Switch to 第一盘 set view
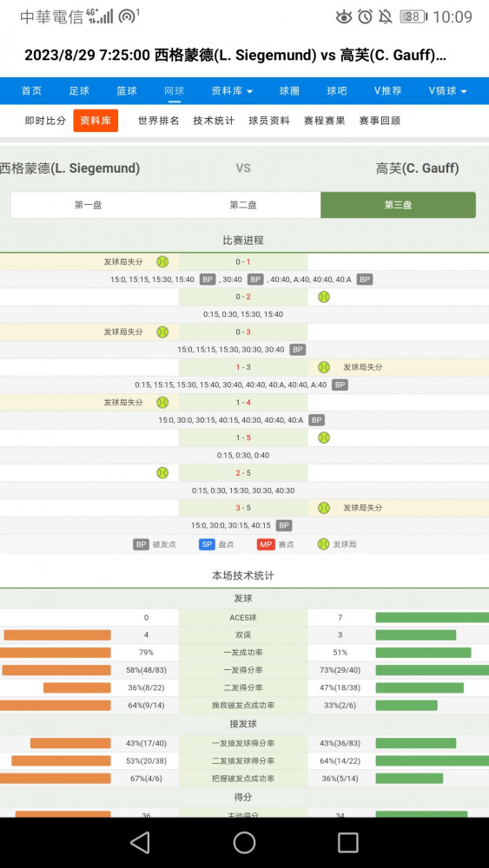 click(x=88, y=205)
